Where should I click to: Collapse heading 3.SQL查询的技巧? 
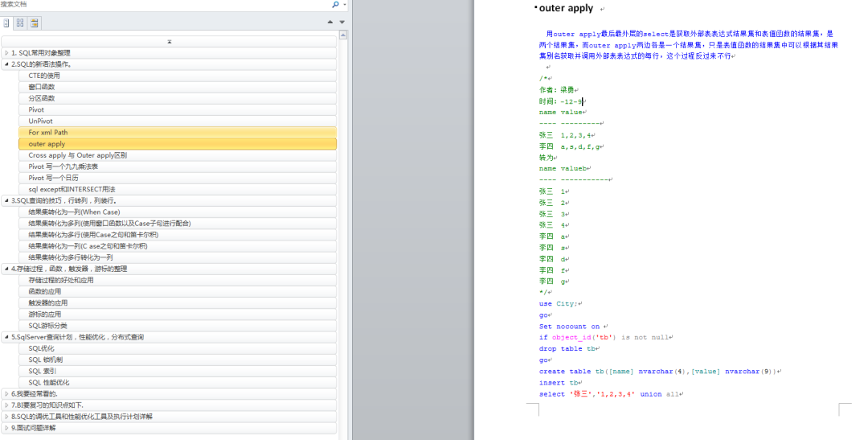6,200
